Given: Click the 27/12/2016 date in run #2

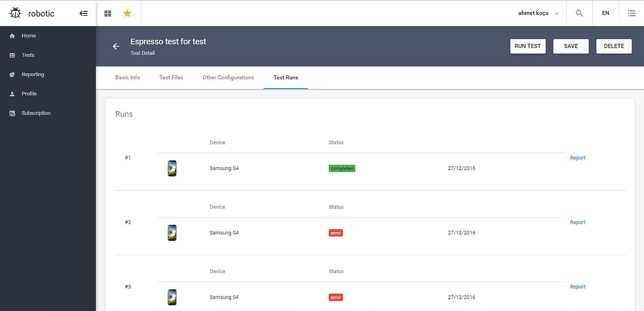Looking at the screenshot, I should pyautogui.click(x=462, y=233).
